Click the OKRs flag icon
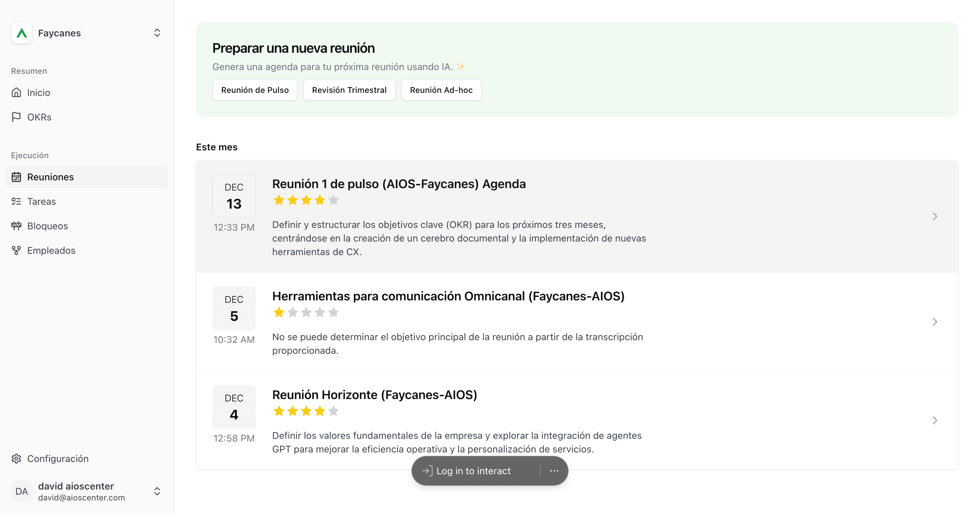The width and height of the screenshot is (980, 513). click(16, 117)
